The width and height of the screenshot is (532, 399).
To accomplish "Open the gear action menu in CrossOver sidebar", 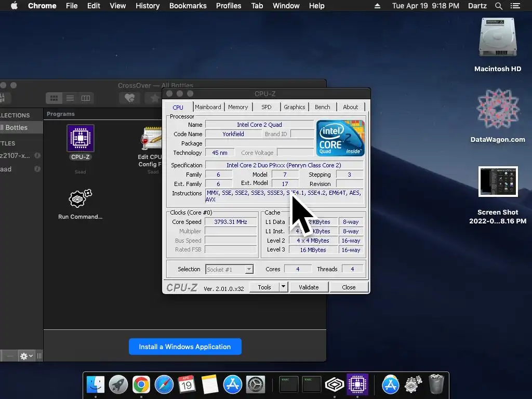I will coord(26,356).
